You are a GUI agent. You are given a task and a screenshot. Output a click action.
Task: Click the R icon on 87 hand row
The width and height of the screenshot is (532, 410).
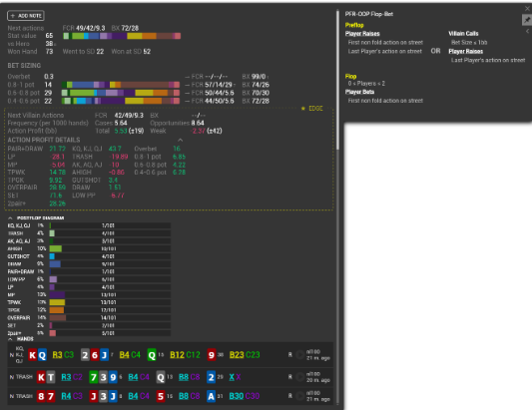click(x=290, y=396)
